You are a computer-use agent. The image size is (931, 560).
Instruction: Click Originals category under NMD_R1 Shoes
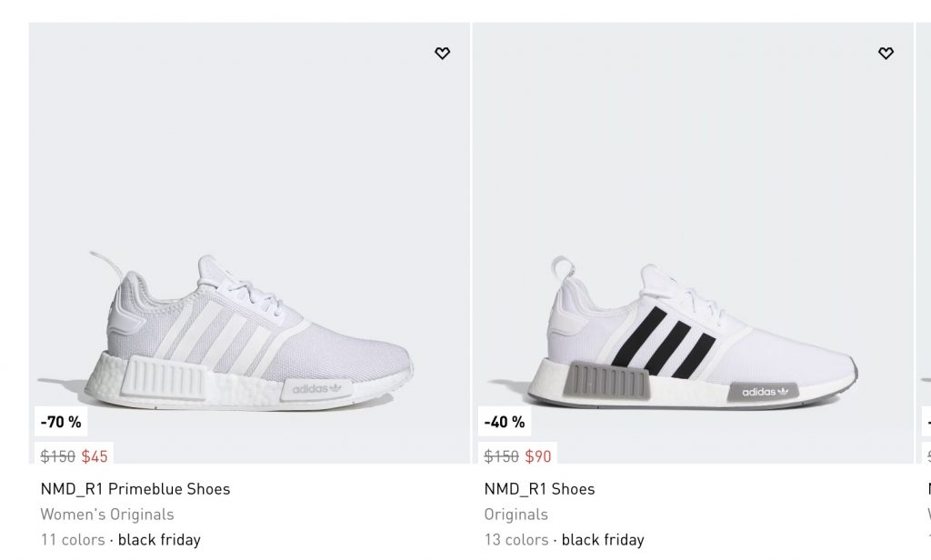516,515
